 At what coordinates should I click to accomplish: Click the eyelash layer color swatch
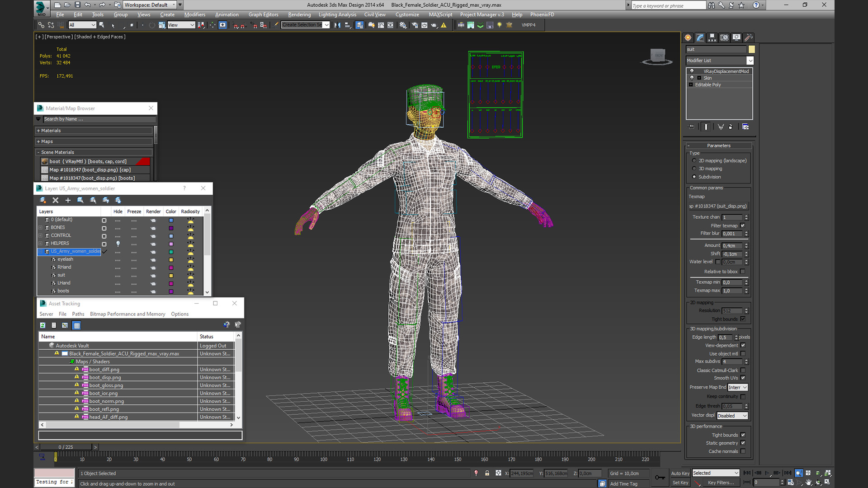pyautogui.click(x=171, y=260)
